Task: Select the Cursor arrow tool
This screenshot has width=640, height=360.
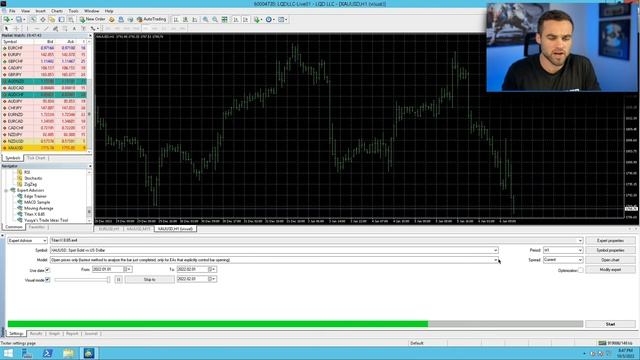Action: [x=6, y=29]
